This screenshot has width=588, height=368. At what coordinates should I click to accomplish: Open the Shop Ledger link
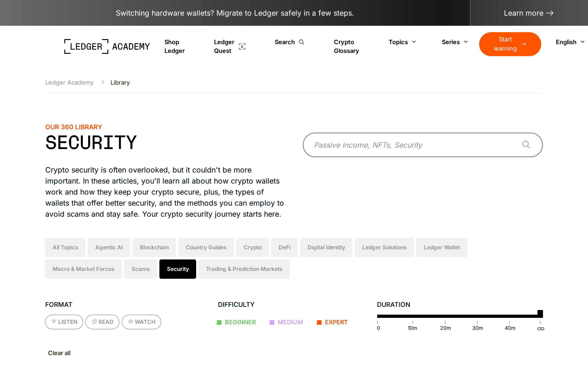(175, 46)
